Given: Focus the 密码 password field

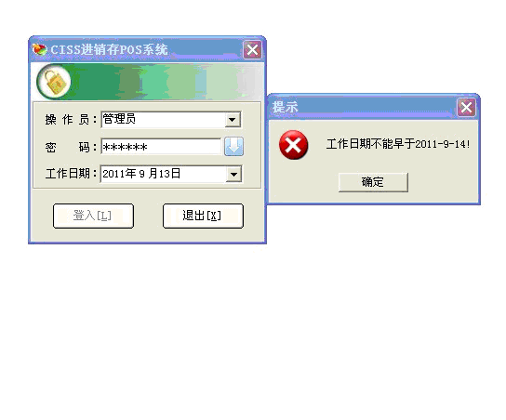Looking at the screenshot, I should tap(161, 147).
